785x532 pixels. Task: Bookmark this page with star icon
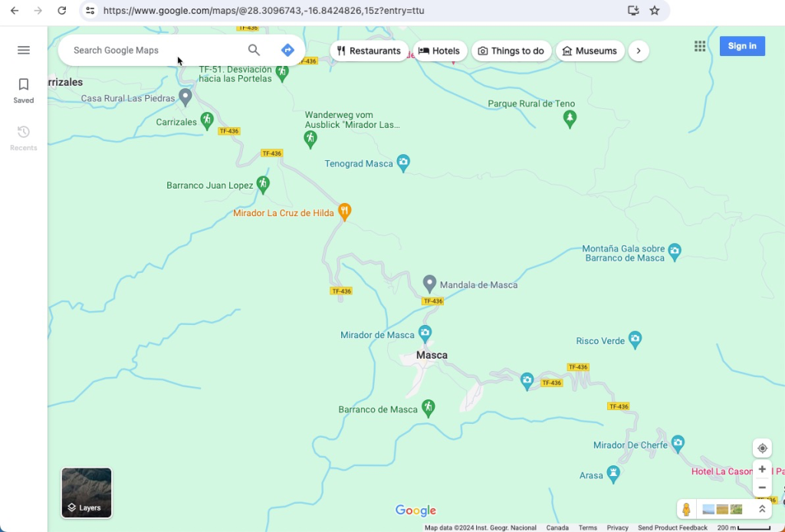click(655, 11)
